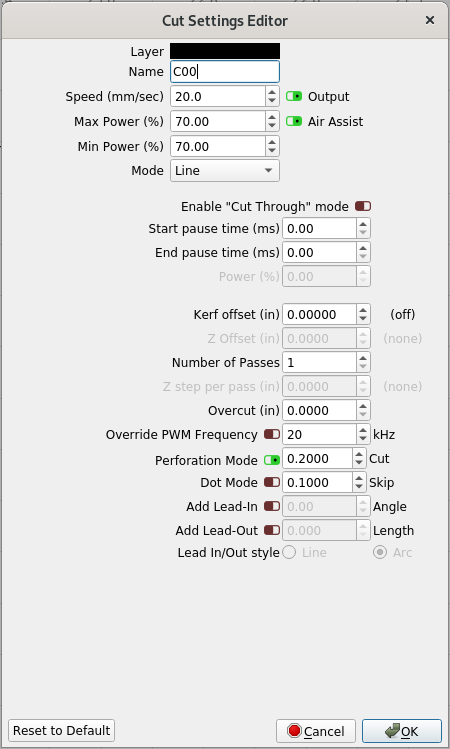Toggle the Output switch
This screenshot has width=450, height=749.
[294, 96]
